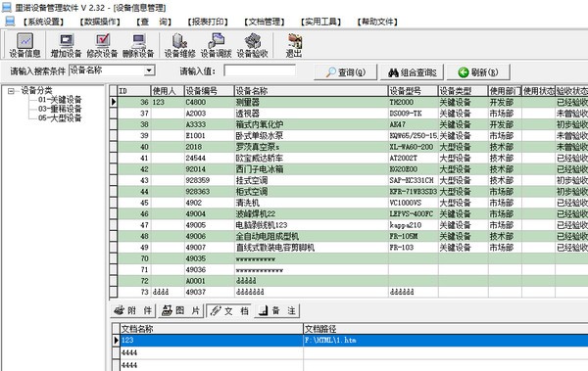Click the 设备编号 column header
This screenshot has height=371, width=588.
209,91
